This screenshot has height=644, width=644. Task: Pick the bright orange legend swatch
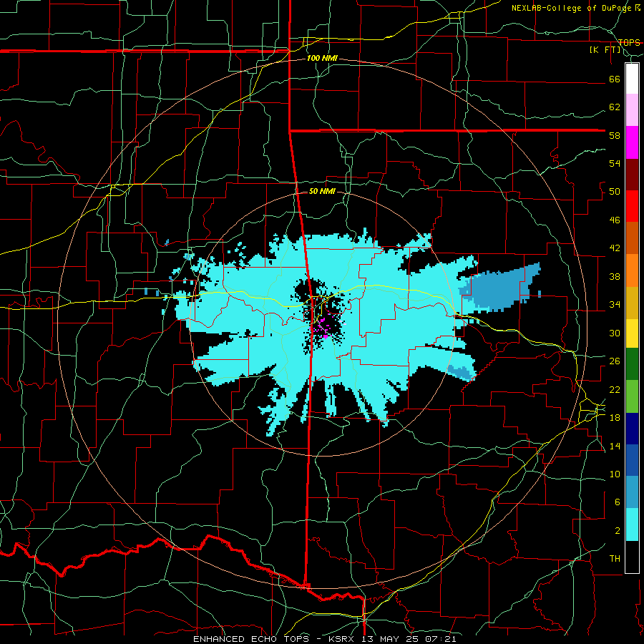point(632,270)
